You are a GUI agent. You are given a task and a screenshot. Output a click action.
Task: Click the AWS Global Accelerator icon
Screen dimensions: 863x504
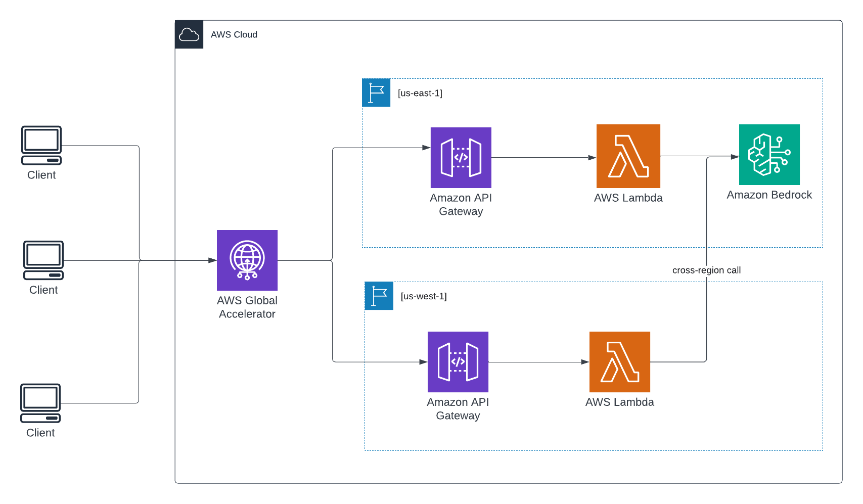point(247,260)
